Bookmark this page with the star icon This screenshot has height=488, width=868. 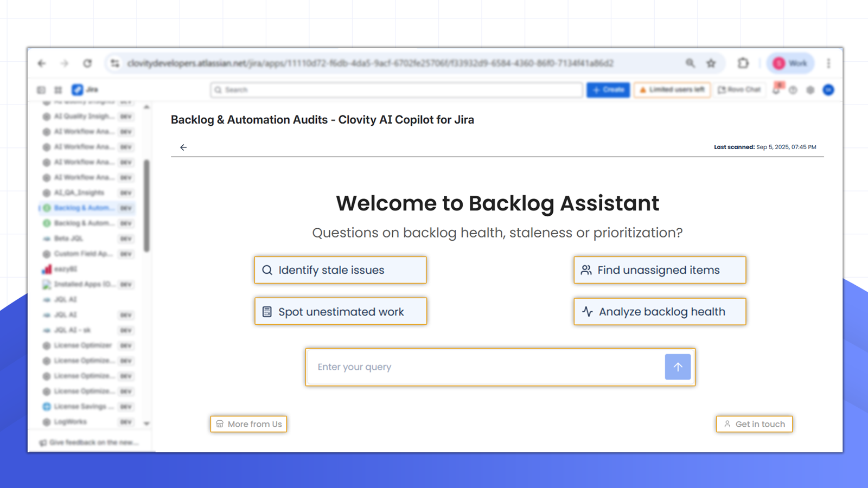pos(711,63)
